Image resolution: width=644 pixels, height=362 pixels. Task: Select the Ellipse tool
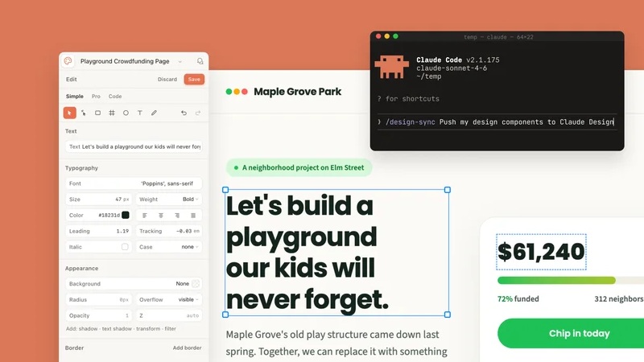point(126,113)
